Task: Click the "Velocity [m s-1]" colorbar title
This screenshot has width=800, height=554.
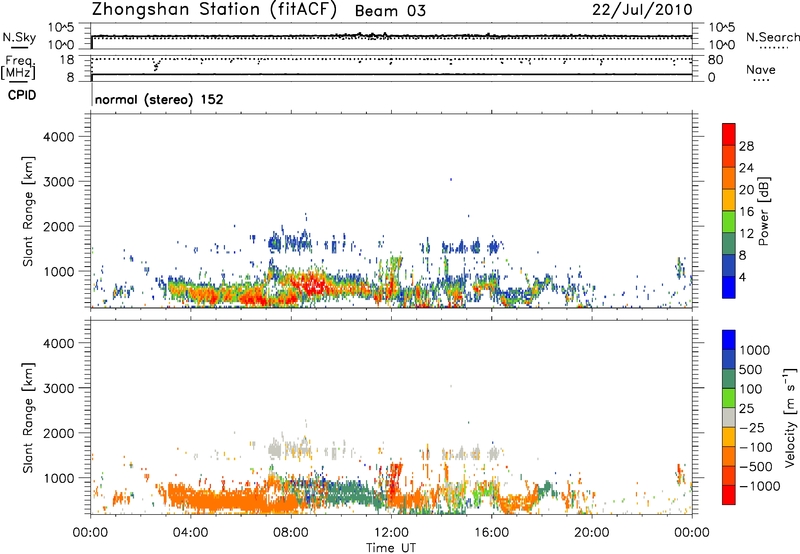Action: coord(791,417)
